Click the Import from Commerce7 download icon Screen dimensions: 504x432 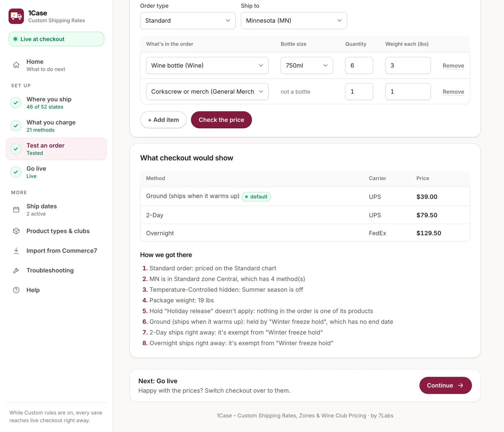pyautogui.click(x=16, y=251)
